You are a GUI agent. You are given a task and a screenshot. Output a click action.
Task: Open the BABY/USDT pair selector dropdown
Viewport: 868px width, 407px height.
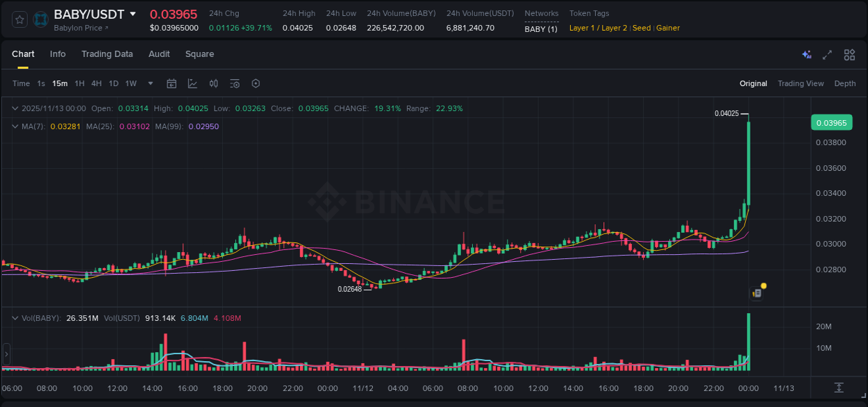[x=132, y=14]
